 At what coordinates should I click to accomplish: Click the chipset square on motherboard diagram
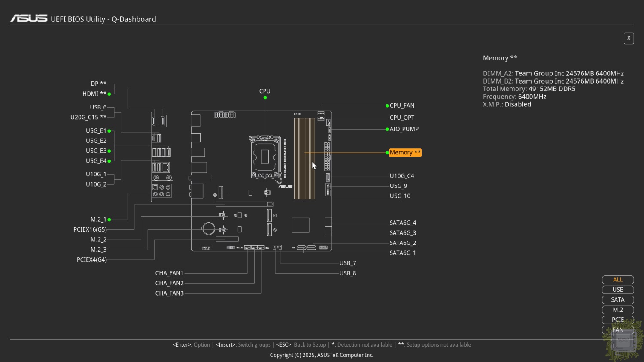point(301,225)
